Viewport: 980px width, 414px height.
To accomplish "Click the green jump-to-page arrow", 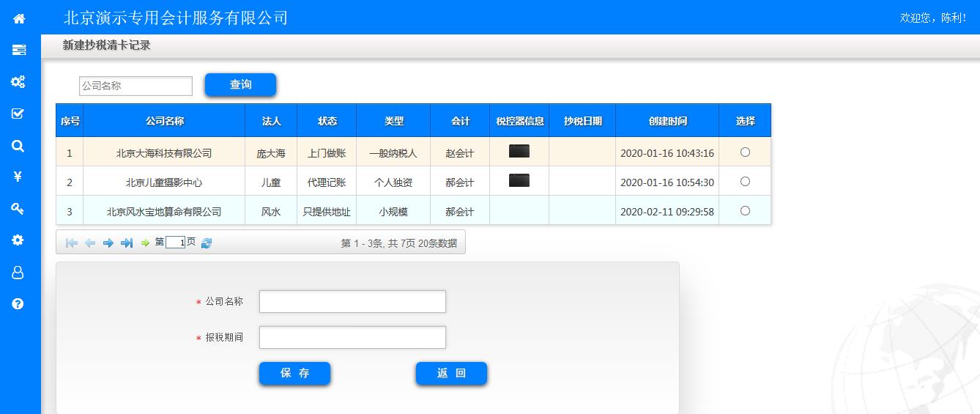I will [145, 243].
